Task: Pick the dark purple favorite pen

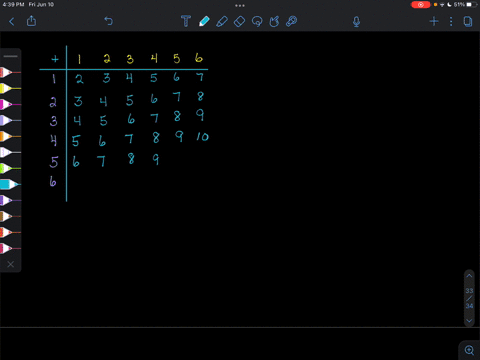Action: [x=10, y=200]
